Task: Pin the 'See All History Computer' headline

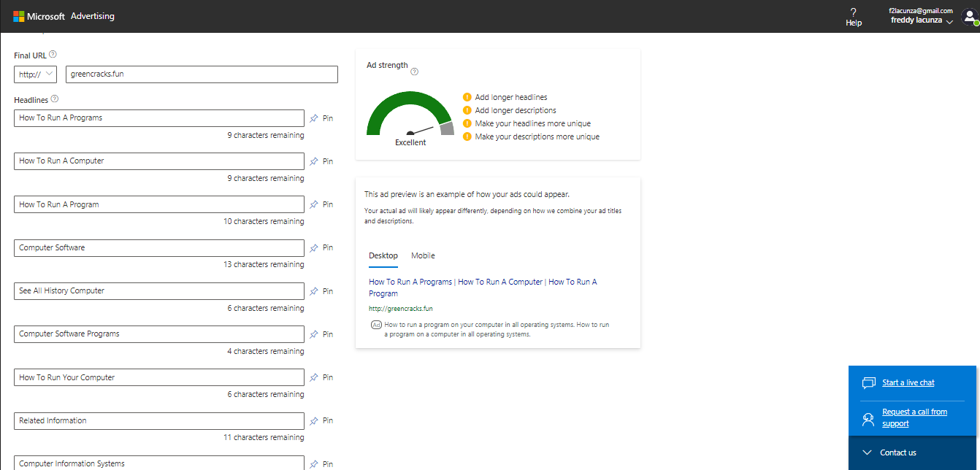Action: pyautogui.click(x=321, y=291)
